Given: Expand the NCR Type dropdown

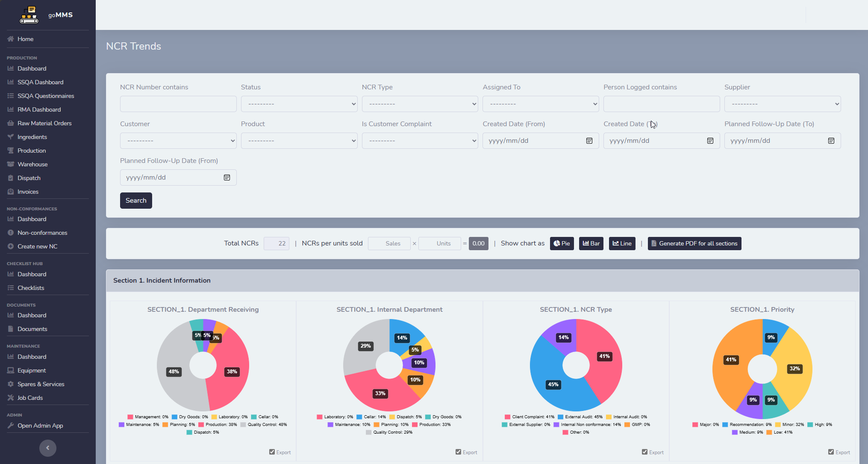Looking at the screenshot, I should click(420, 104).
